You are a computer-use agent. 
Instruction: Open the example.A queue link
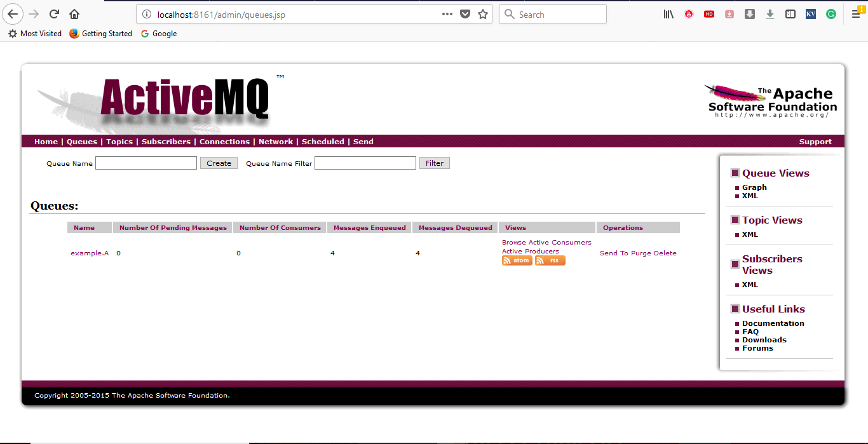click(90, 253)
